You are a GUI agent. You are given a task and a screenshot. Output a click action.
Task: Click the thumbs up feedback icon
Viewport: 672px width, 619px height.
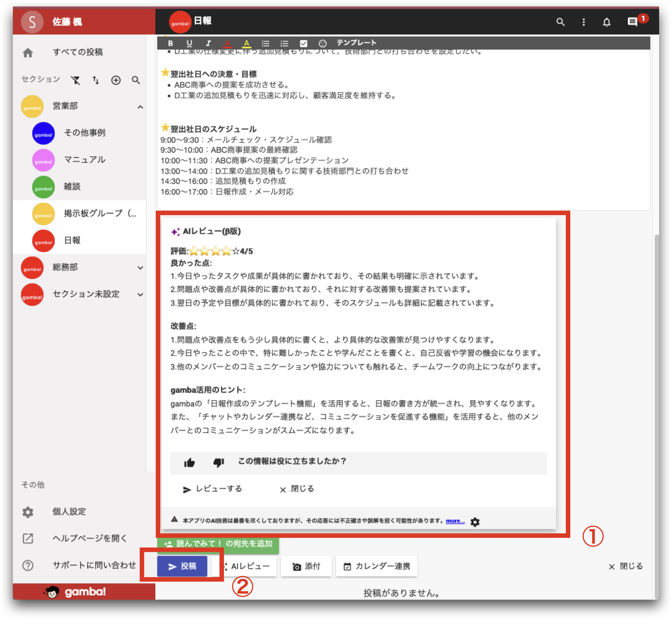[189, 462]
